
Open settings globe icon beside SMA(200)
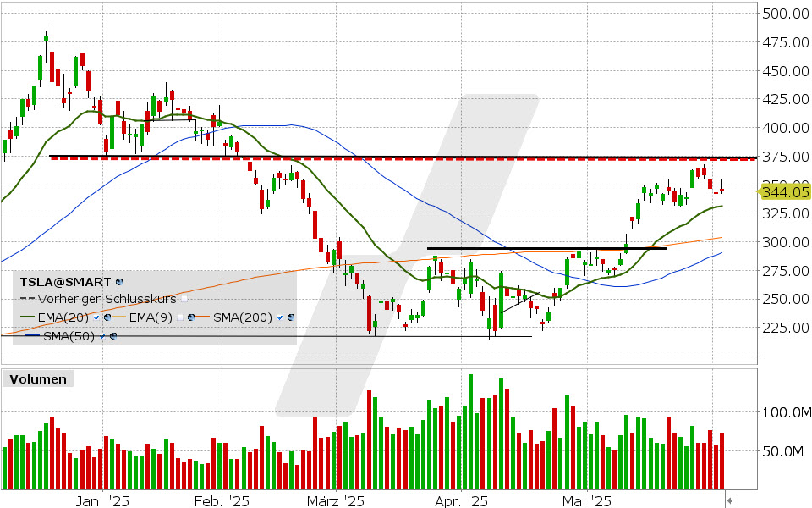[291, 317]
